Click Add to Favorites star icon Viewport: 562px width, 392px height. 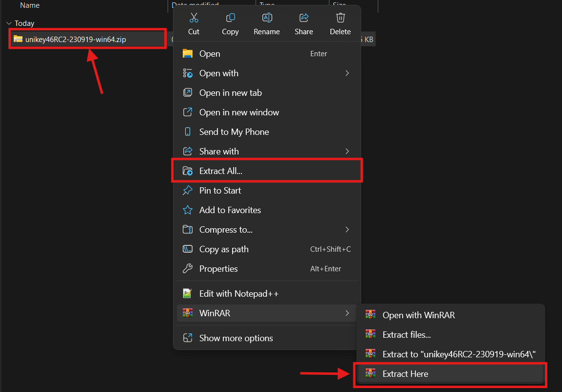click(187, 210)
